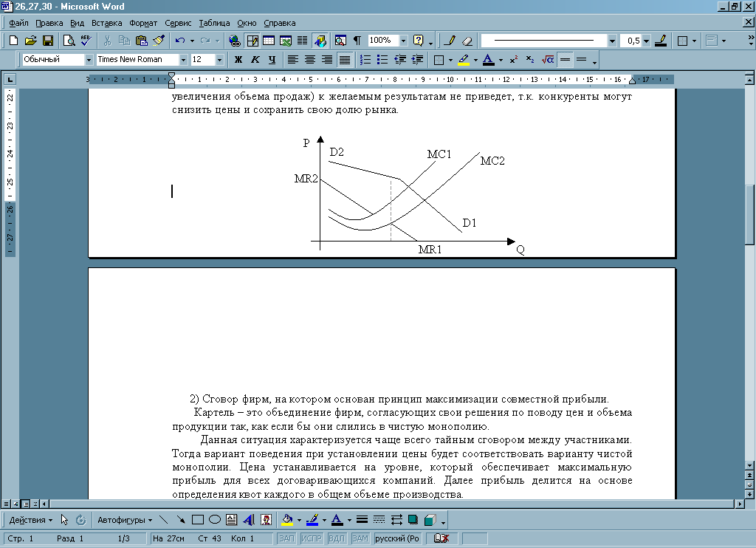This screenshot has height=548, width=756.
Task: Toggle non-printing paragraph marks
Action: click(x=357, y=41)
